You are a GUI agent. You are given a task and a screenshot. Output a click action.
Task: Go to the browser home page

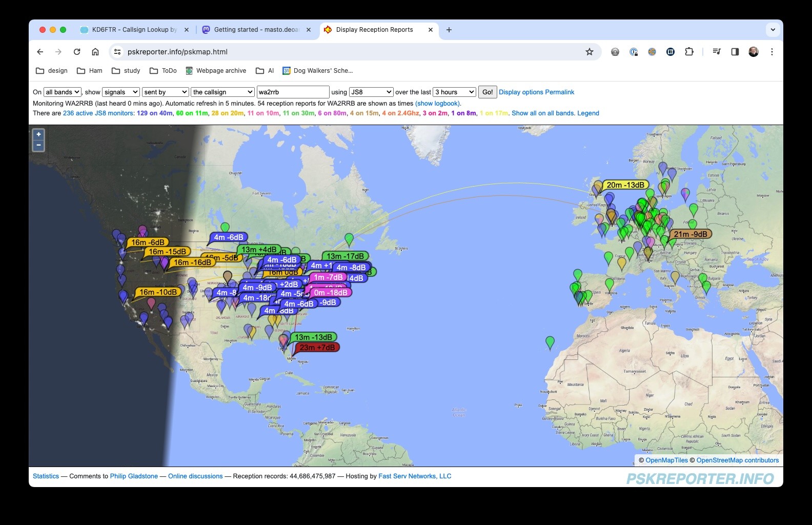coord(95,52)
